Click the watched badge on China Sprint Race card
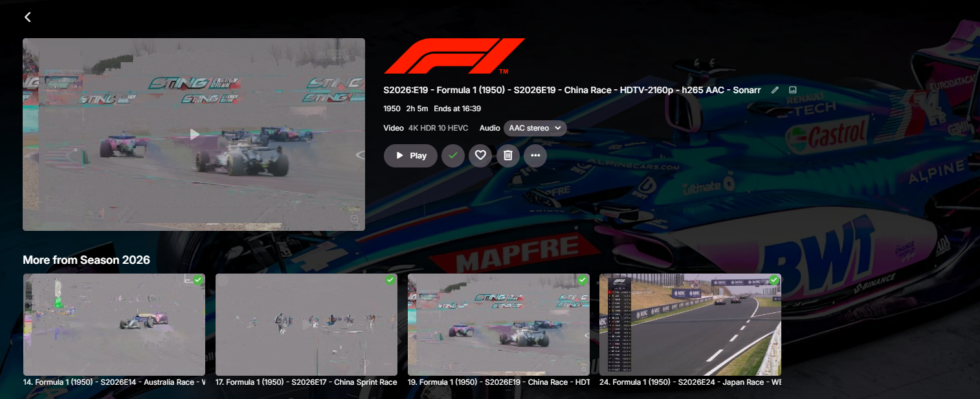Screen dimensions: 980x399 [x=390, y=280]
